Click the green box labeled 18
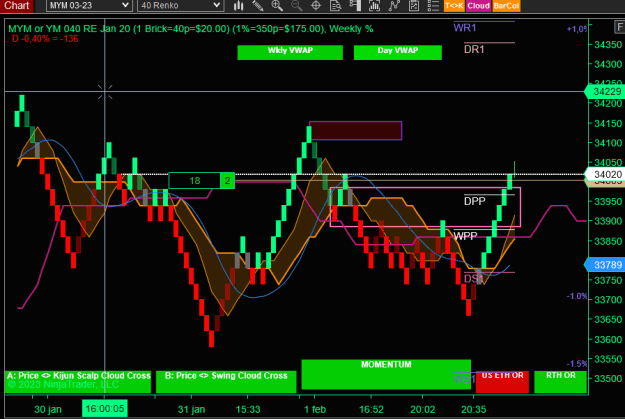 coord(195,181)
